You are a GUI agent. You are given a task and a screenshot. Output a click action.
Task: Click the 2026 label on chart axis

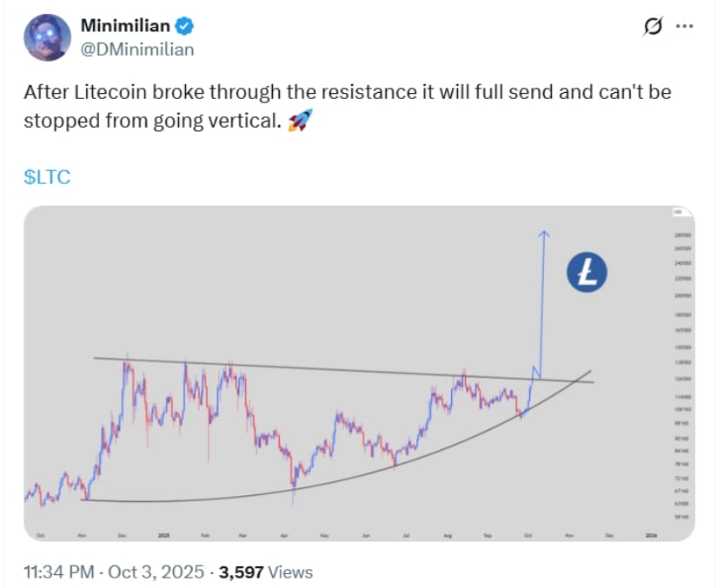(650, 534)
